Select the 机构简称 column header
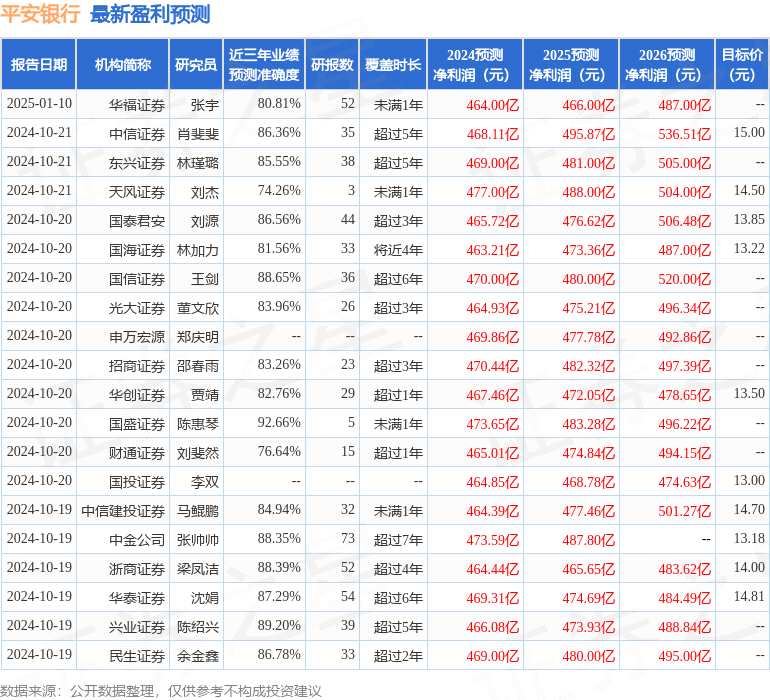The image size is (770, 700). (123, 64)
